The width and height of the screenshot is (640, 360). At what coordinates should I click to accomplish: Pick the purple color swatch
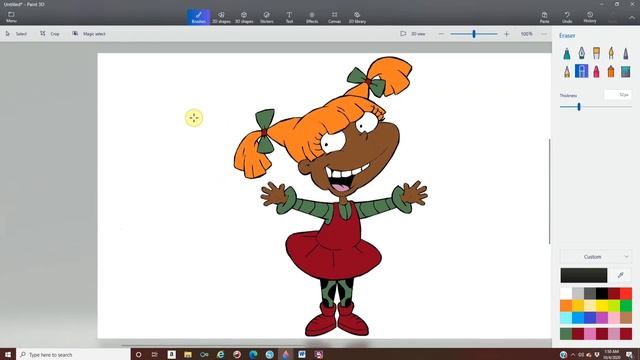[x=602, y=317]
